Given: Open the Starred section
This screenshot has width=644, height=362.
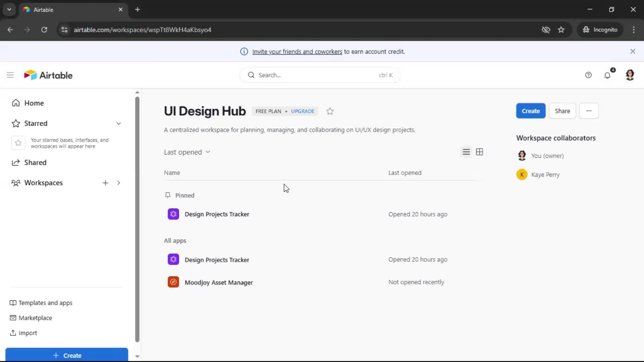Looking at the screenshot, I should pyautogui.click(x=36, y=123).
